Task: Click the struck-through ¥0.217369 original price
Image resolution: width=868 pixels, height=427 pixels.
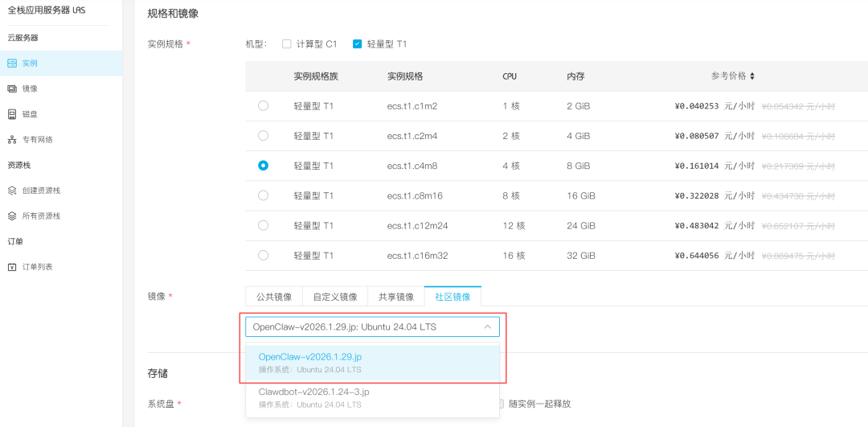Action: click(x=798, y=166)
